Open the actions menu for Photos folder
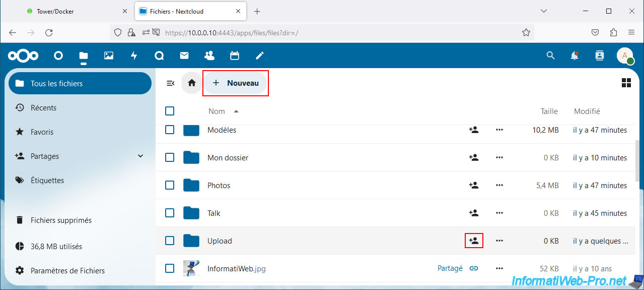Image resolution: width=644 pixels, height=290 pixels. (x=499, y=186)
